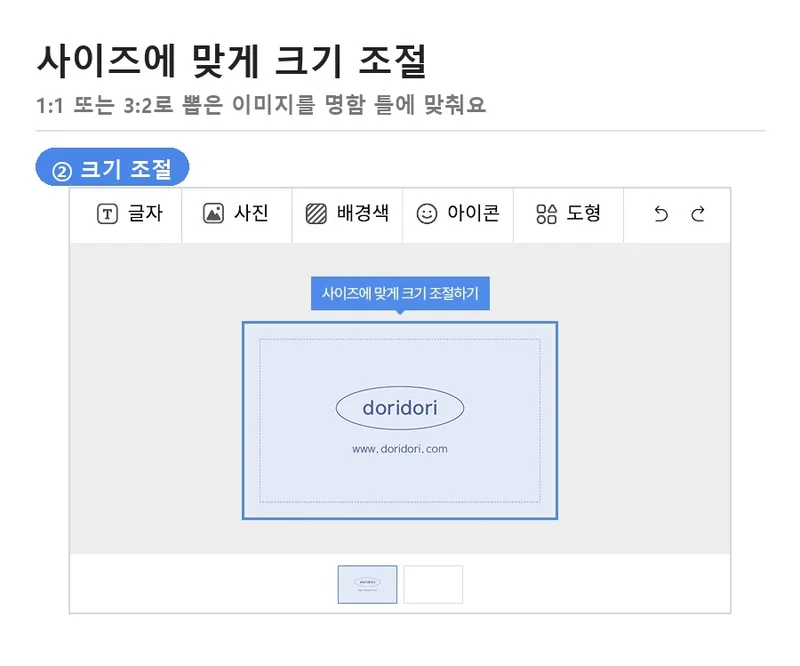Redo the last undone edit
The height and width of the screenshot is (666, 800).
tap(698, 214)
